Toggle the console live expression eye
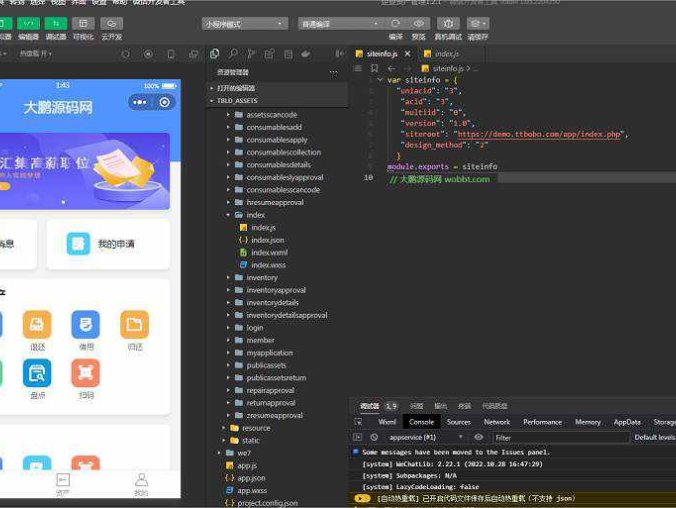The image size is (676, 508). pos(479,437)
